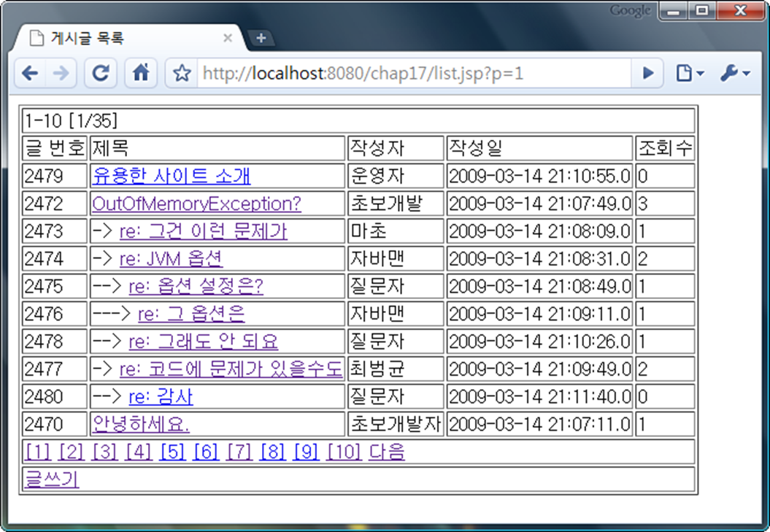Click the Go arrow beside the address bar
Screen dimensions: 770x532
pos(648,73)
